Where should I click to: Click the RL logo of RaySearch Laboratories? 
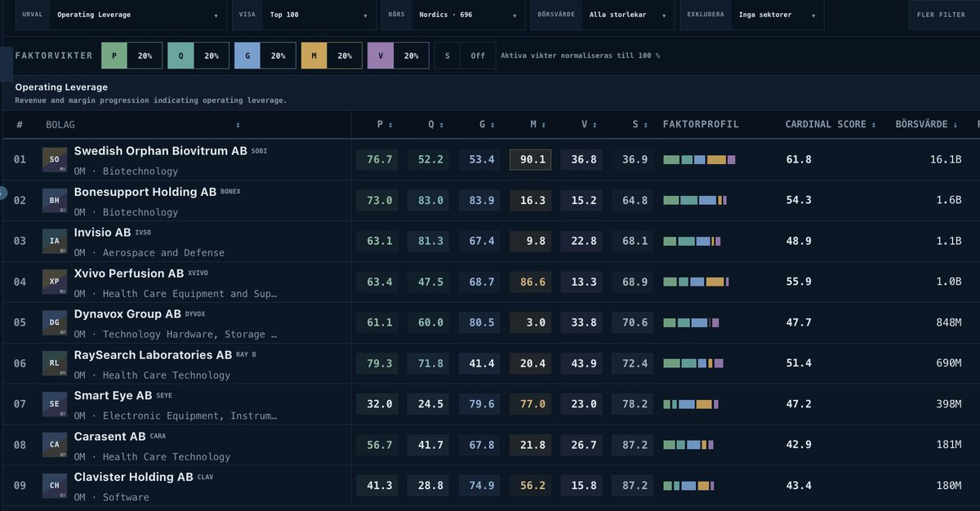click(55, 363)
